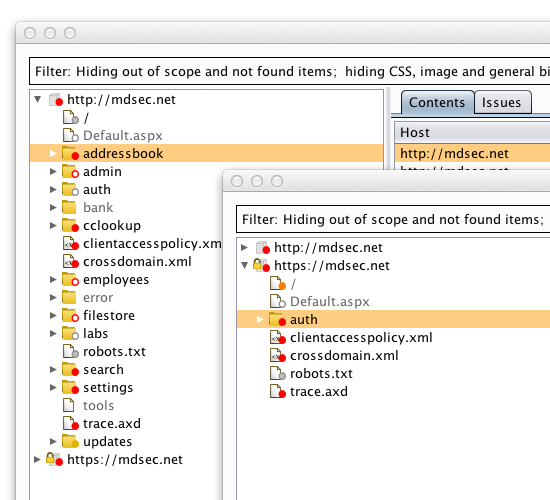Viewport: 550px width, 500px height.
Task: Expand the employees folder
Action: 53,279
